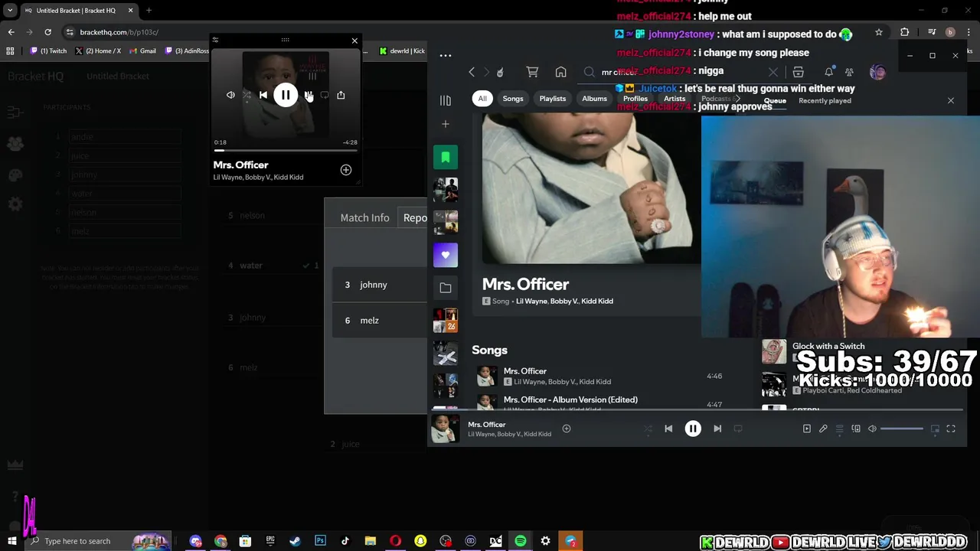This screenshot has width=980, height=551.
Task: Toggle the Queue button in bottom bar
Action: 839,429
